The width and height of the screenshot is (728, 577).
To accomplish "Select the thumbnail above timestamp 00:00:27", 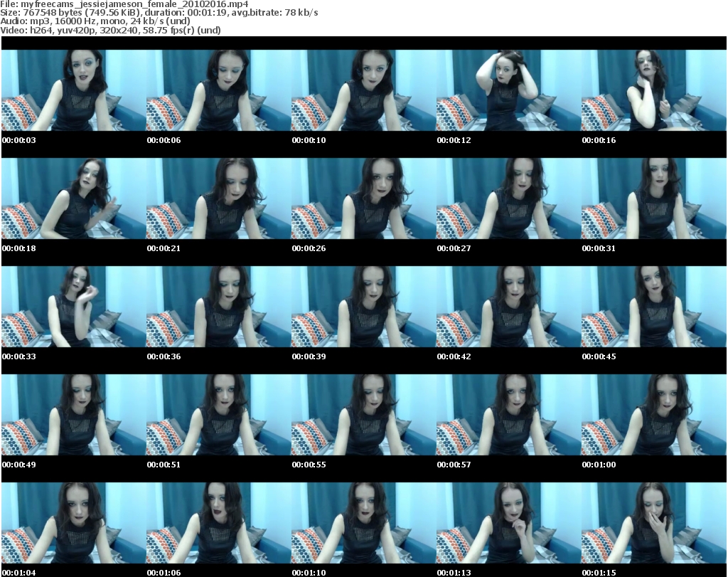I will pyautogui.click(x=508, y=198).
